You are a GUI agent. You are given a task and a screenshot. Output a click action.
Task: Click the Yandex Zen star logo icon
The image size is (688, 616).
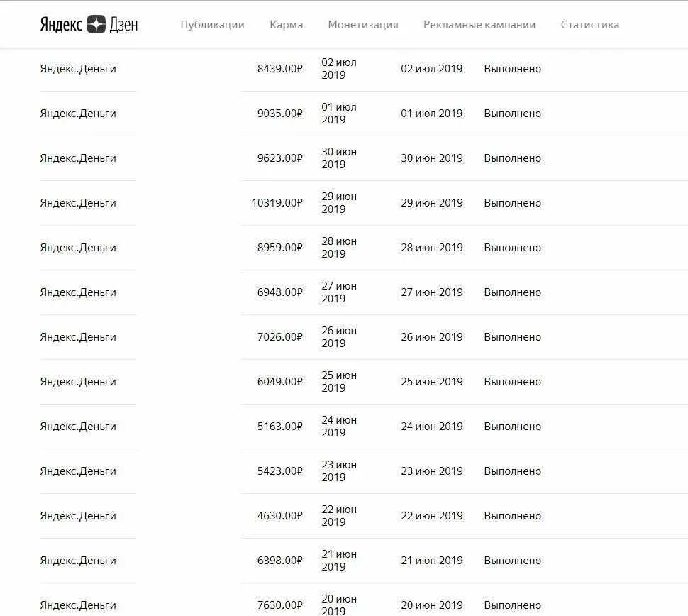click(96, 24)
